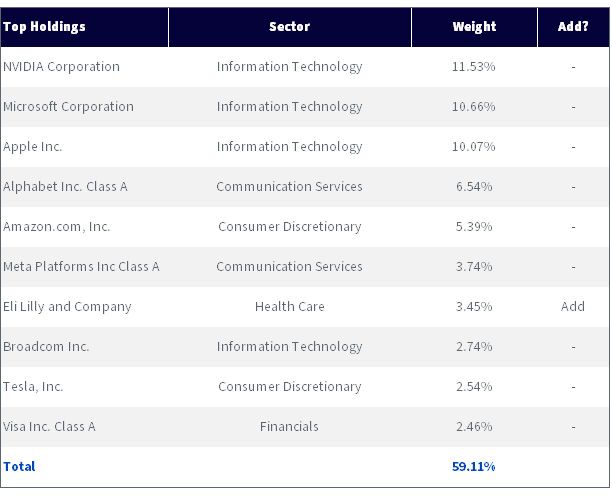Click the Add? column header
The height and width of the screenshot is (496, 612).
tap(573, 27)
